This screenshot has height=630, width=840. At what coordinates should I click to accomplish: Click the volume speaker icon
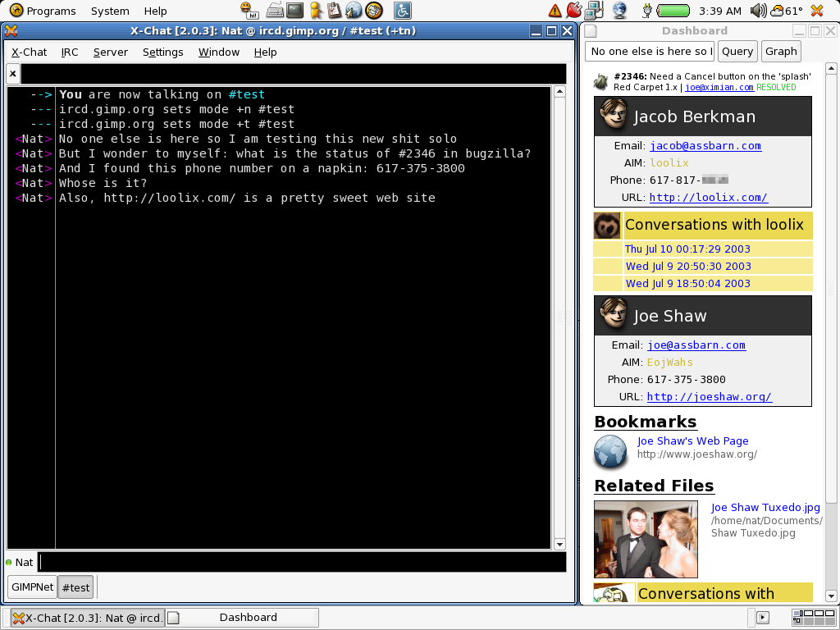pos(758,11)
